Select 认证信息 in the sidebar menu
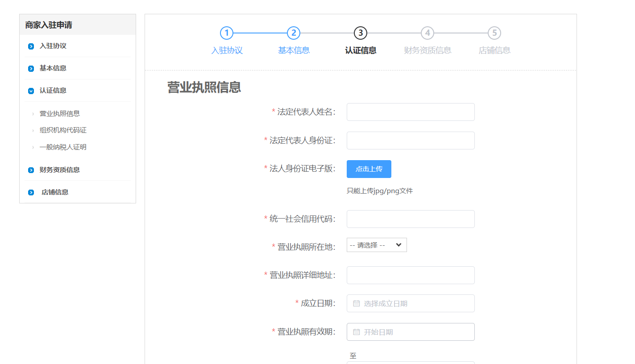Screen dimensions: 635x364 [x=53, y=91]
